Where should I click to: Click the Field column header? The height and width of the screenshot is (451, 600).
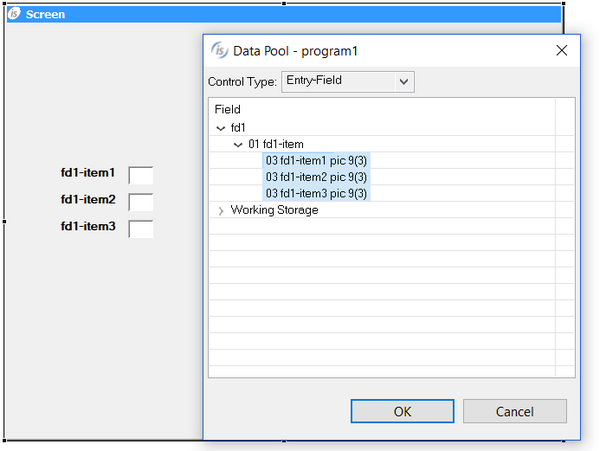(228, 109)
